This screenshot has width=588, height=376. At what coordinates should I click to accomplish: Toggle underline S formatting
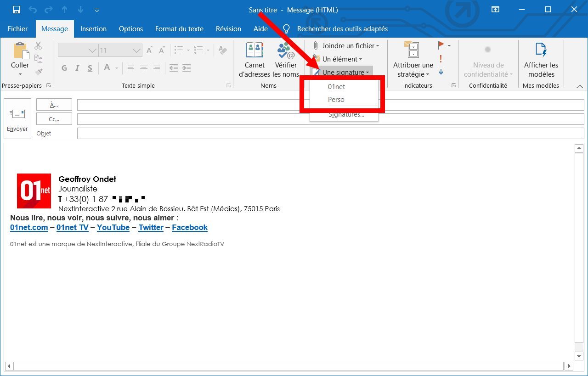coord(90,68)
